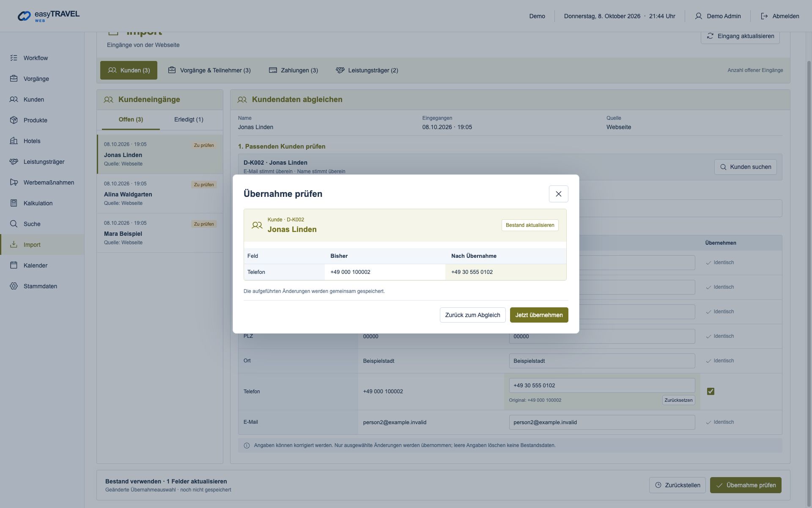Image resolution: width=812 pixels, height=508 pixels.
Task: Click the Kunden people icon in sidebar
Action: (x=14, y=99)
